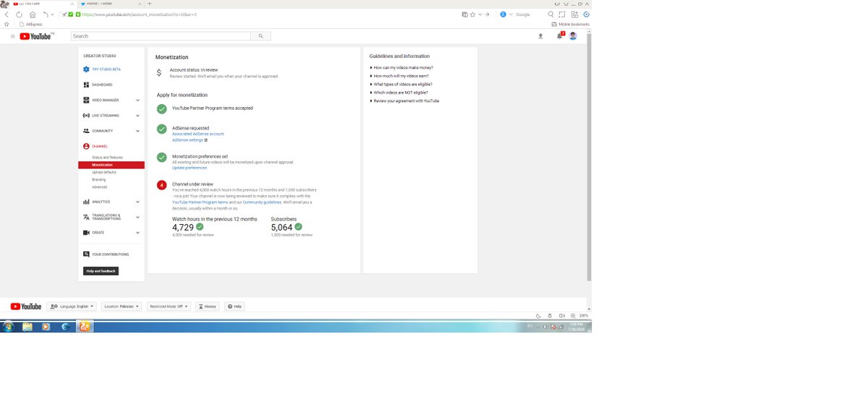Screen dimensions: 868x409
Task: Click the footer History button
Action: click(x=207, y=306)
